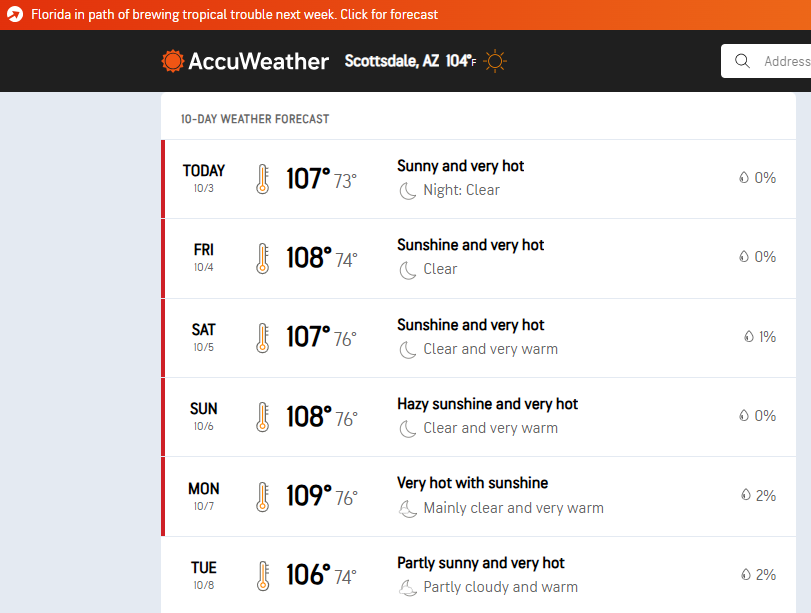Click Monday's mainly clear night moon icon
Viewport: 811px width, 613px height.
pyautogui.click(x=408, y=508)
